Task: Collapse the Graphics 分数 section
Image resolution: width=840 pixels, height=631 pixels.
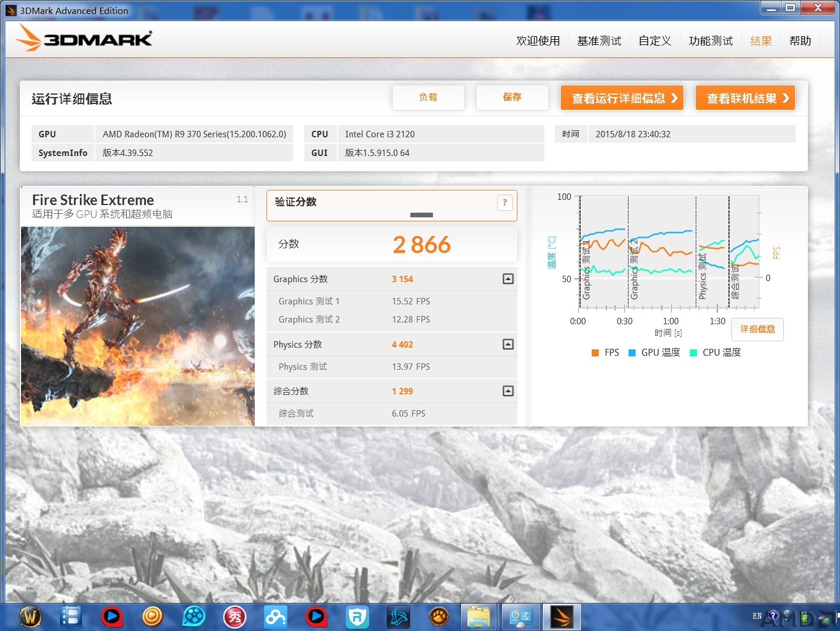Action: pos(508,279)
